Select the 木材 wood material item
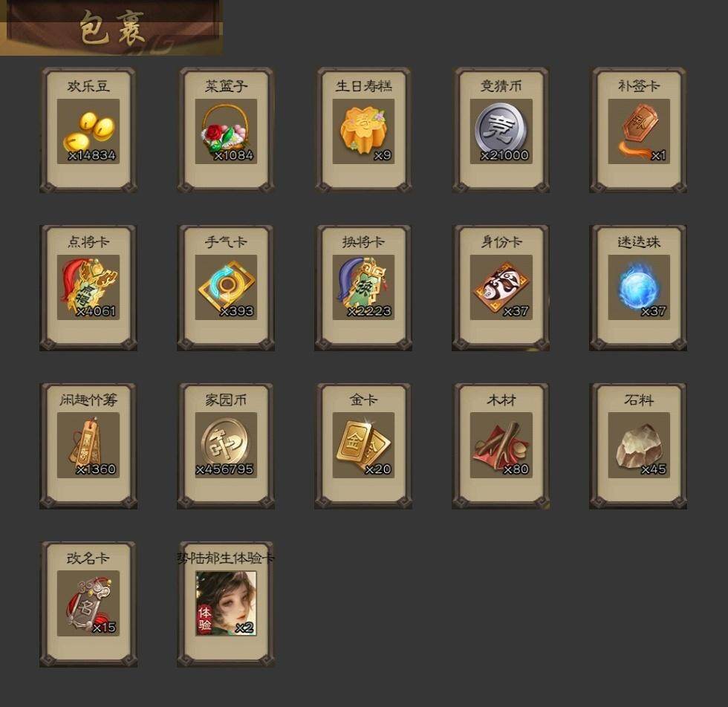Viewport: 728px width, 707px height. point(501,446)
